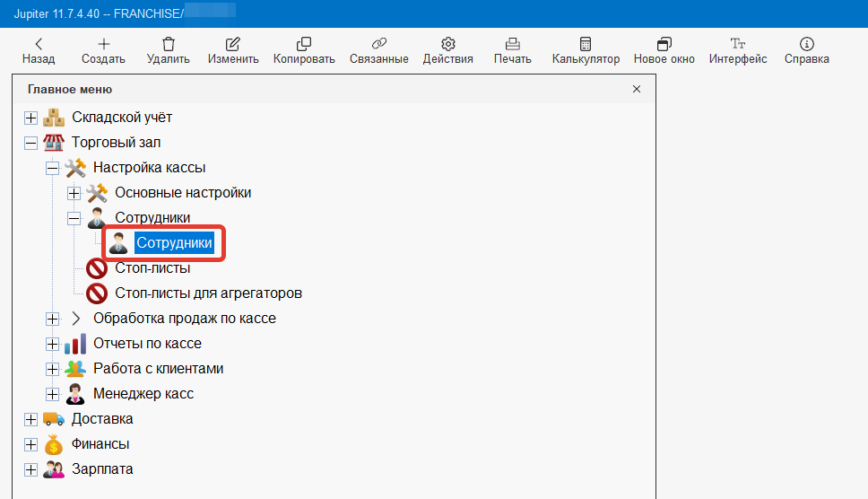Open the Справка help info
Image resolution: width=868 pixels, height=499 pixels.
(x=806, y=44)
